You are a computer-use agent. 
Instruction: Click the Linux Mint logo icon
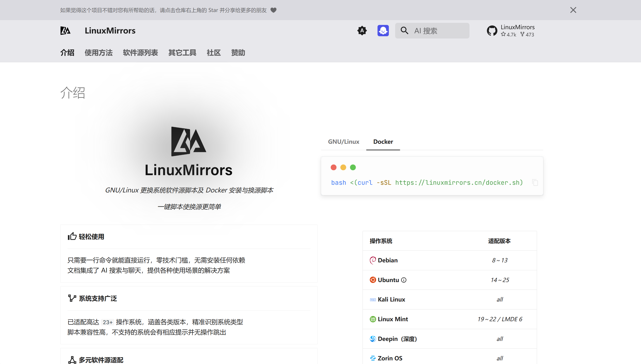click(373, 319)
